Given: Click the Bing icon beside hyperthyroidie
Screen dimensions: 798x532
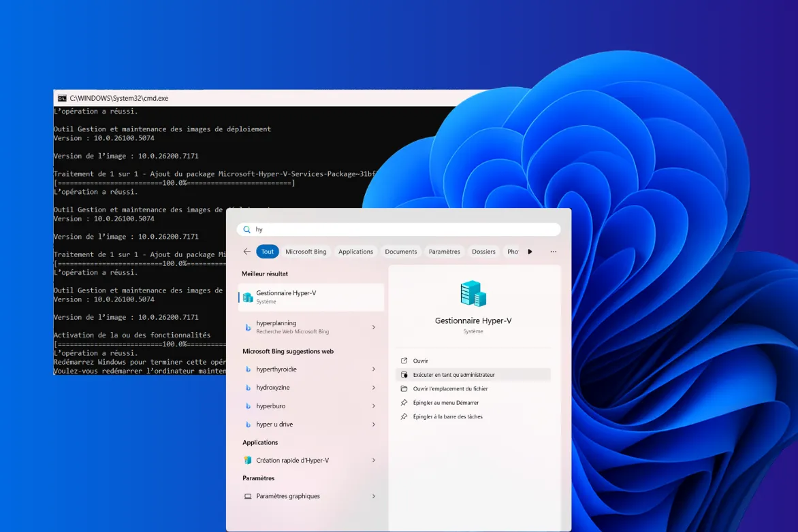Looking at the screenshot, I should click(x=249, y=369).
